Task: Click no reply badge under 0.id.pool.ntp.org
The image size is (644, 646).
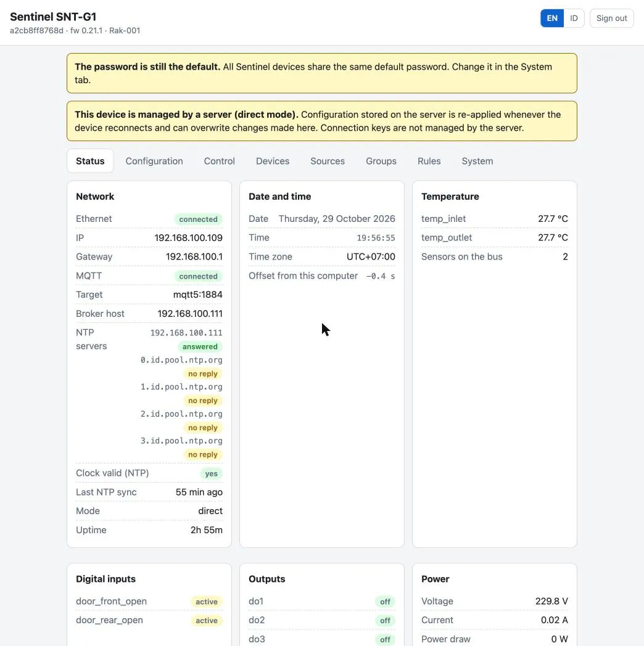Action: [x=203, y=374]
